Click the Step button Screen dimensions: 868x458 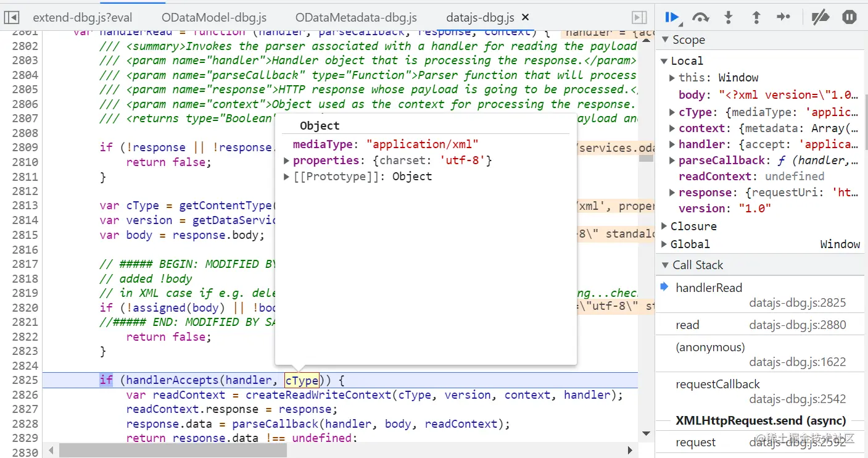tap(783, 17)
